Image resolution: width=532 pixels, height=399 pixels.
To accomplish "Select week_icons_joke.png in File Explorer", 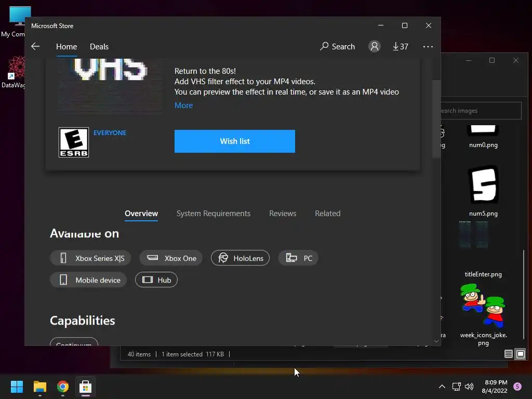I will (484, 315).
